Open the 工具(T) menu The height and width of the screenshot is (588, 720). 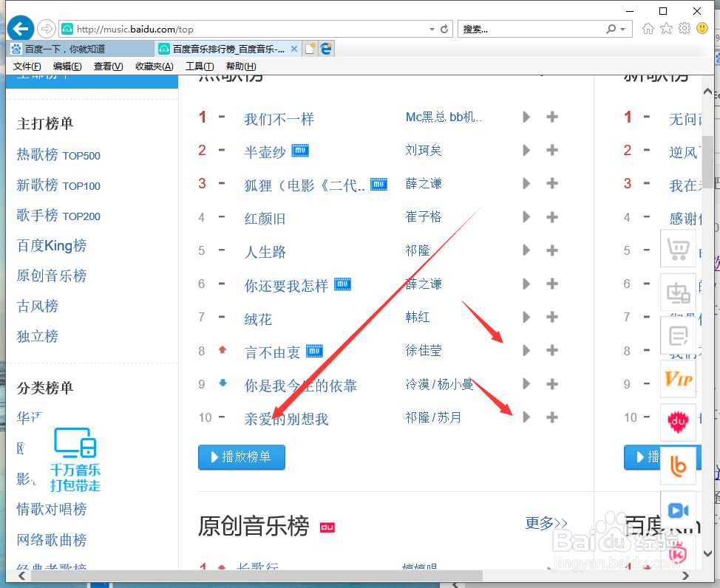coord(200,66)
